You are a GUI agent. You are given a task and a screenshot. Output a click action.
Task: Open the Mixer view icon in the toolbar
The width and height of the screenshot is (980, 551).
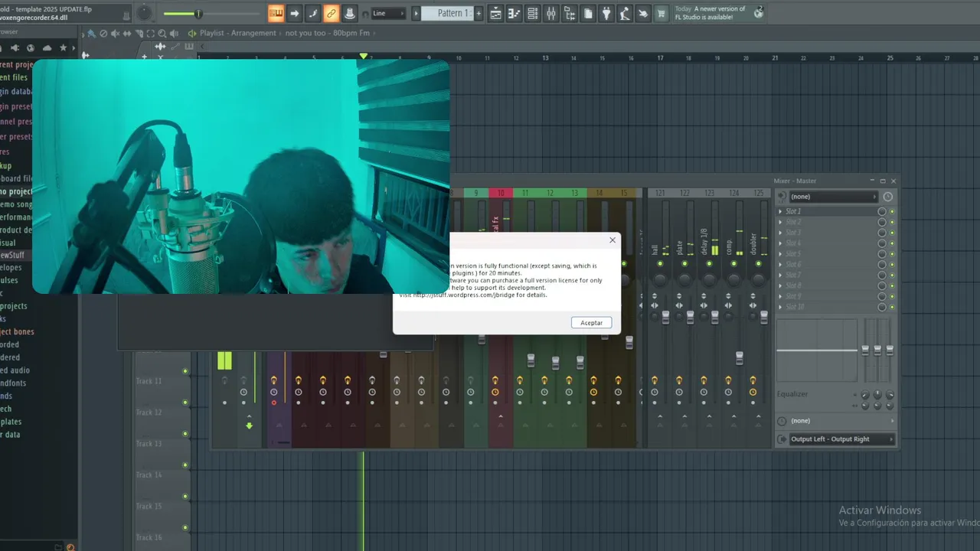[550, 13]
